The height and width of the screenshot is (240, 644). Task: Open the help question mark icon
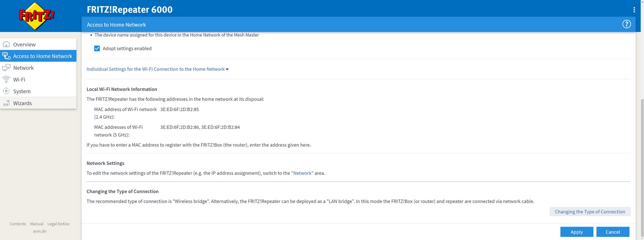(x=626, y=24)
